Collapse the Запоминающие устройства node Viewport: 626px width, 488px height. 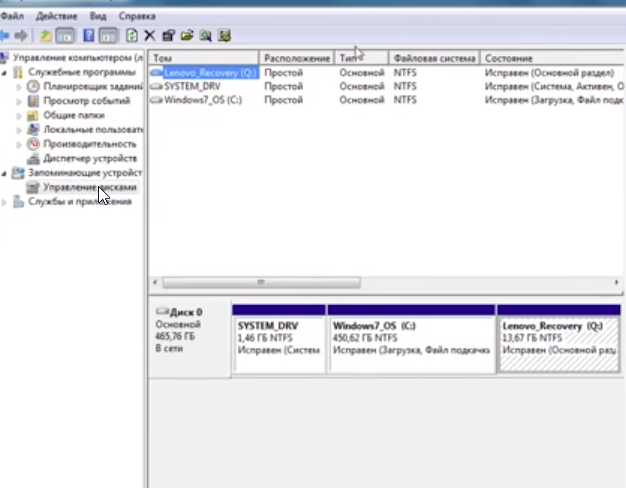tap(4, 173)
